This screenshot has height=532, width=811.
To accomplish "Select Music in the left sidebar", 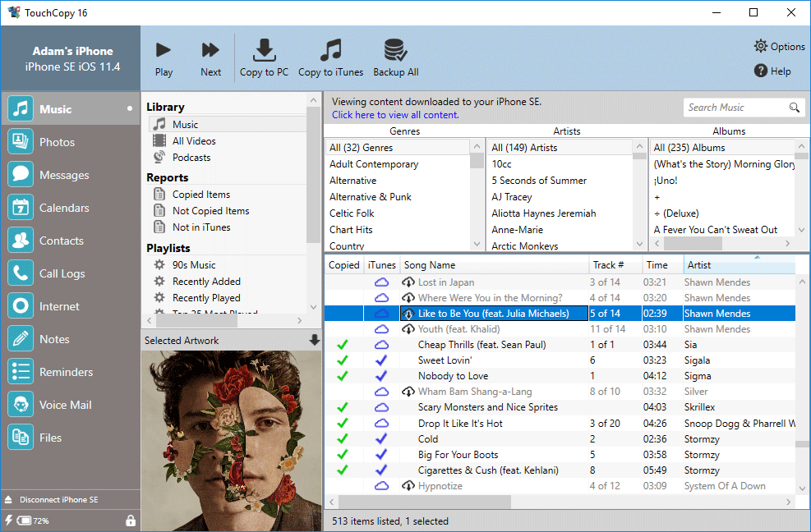I will point(71,109).
